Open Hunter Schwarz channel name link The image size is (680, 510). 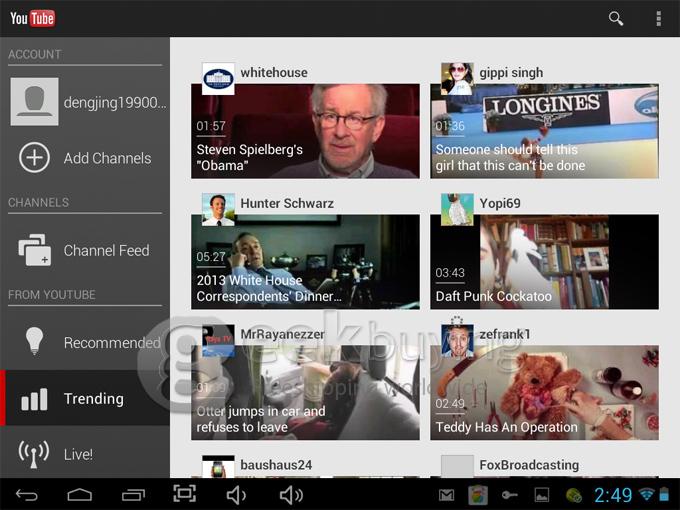coord(287,203)
